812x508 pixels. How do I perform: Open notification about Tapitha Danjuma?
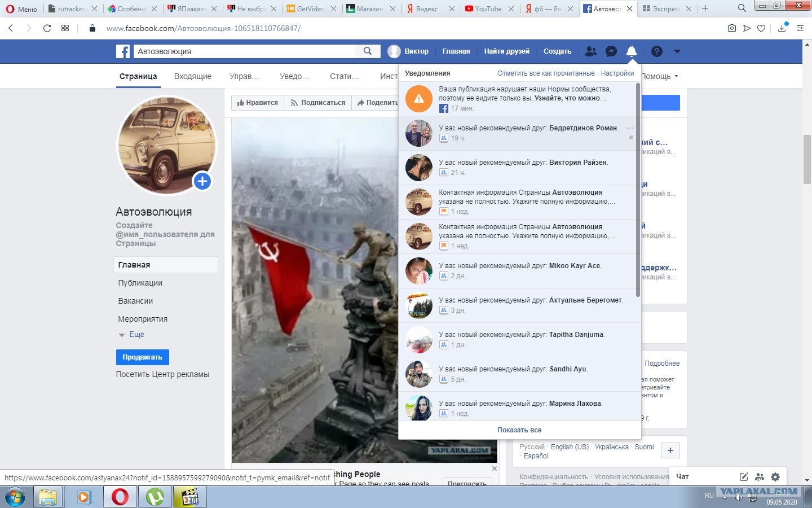(517, 340)
